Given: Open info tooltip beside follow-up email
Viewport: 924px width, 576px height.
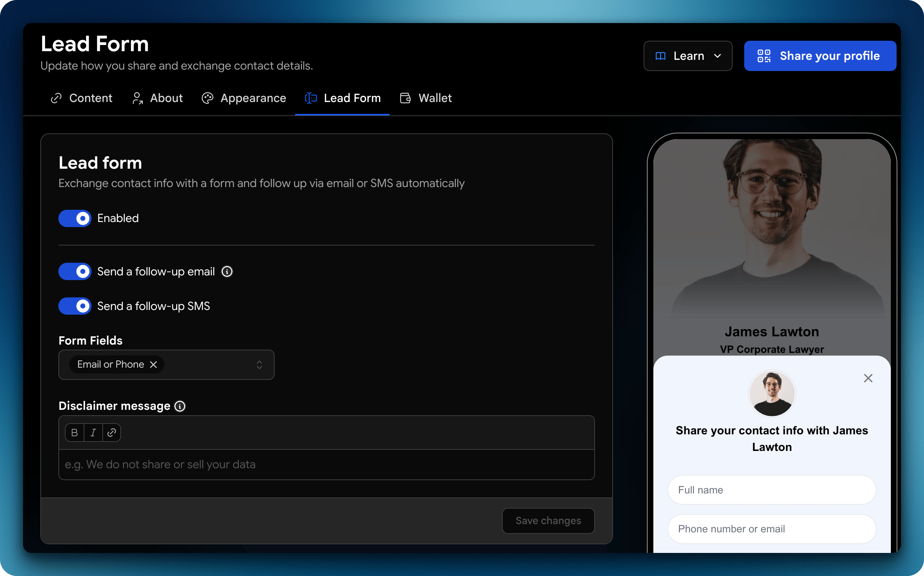Looking at the screenshot, I should tap(227, 271).
